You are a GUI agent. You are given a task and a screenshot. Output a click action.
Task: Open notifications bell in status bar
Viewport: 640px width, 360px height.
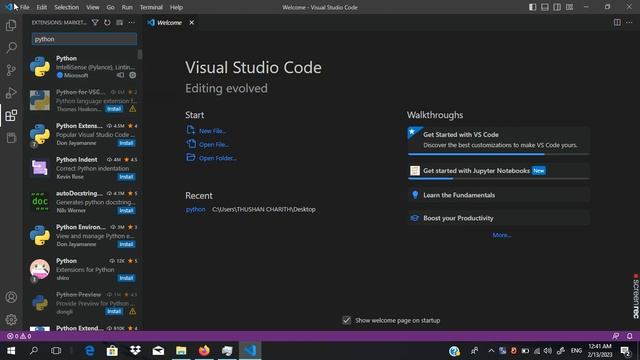click(x=629, y=336)
